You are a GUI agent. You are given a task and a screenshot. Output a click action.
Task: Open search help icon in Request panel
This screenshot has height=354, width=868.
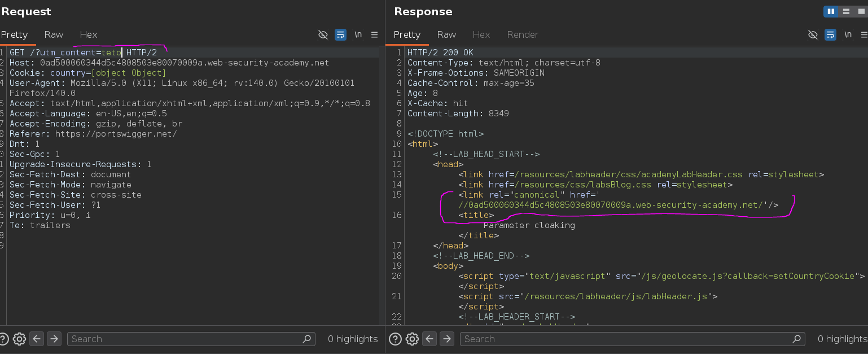coord(3,339)
